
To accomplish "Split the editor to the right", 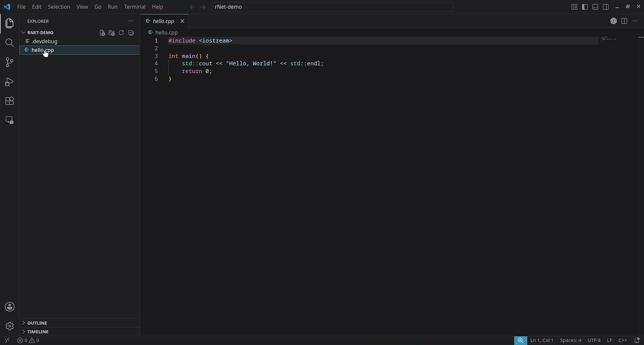I will coord(624,21).
